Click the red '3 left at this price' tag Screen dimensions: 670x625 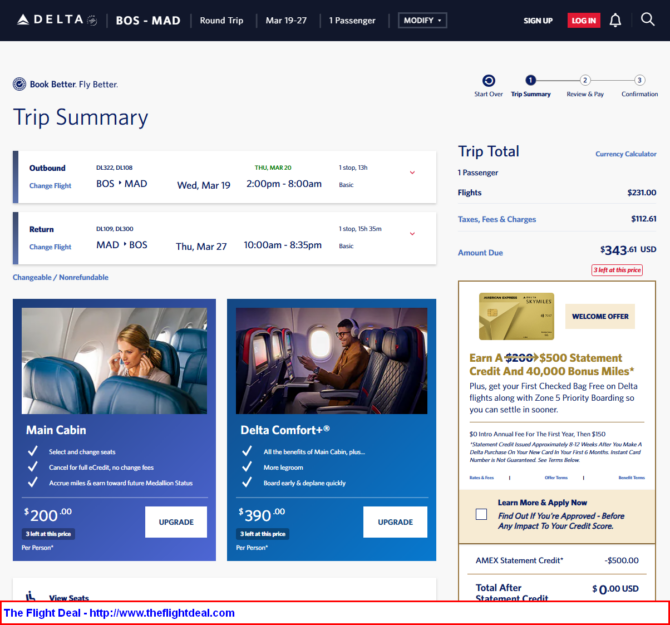click(x=617, y=270)
